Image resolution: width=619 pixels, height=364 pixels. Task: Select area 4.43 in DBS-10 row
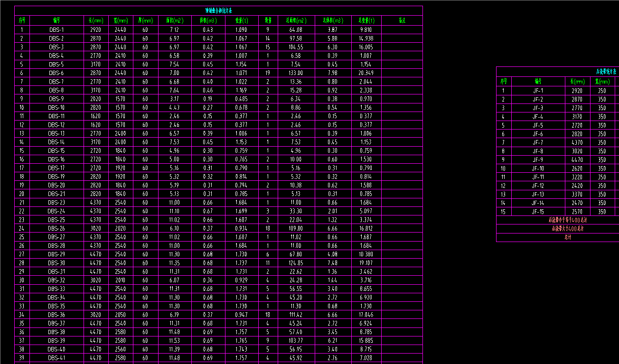pyautogui.click(x=174, y=107)
